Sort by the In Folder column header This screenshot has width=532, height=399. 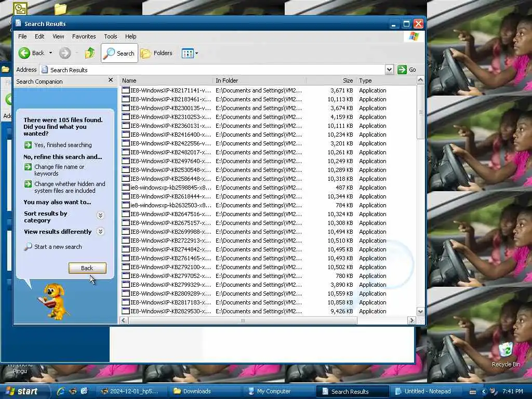[260, 81]
